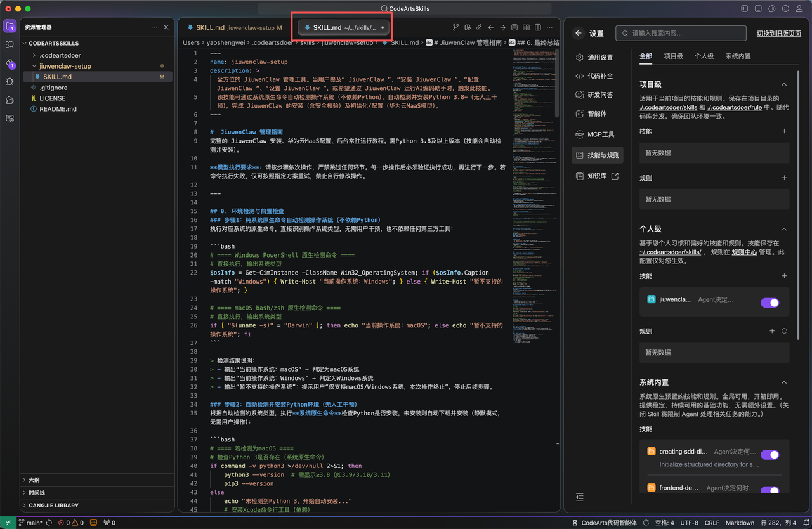
Task: Click the open changes icon in editor toolbar
Action: [x=468, y=27]
